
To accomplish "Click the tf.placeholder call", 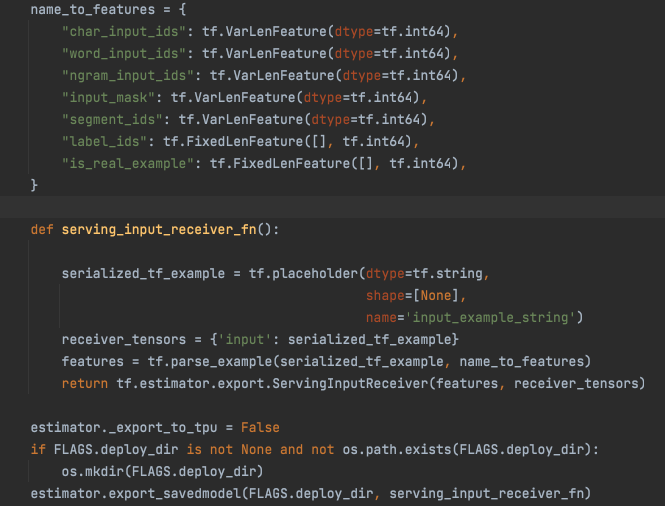I will [303, 274].
